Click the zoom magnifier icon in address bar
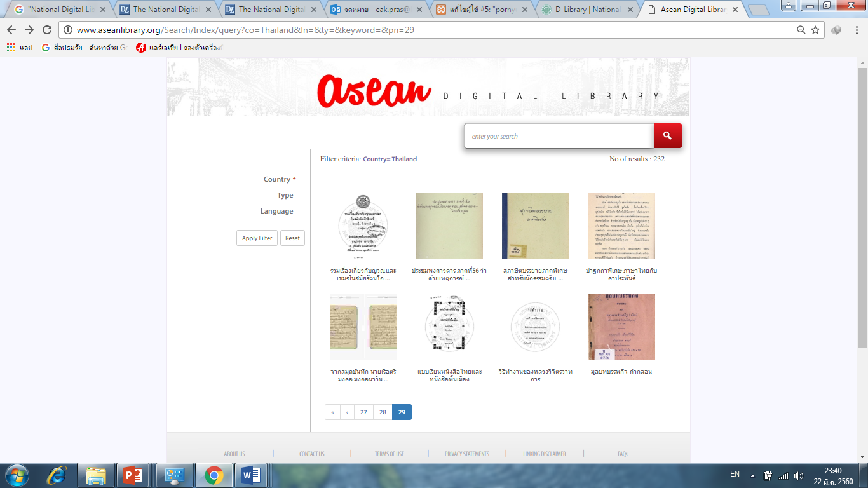868x488 pixels. [801, 30]
